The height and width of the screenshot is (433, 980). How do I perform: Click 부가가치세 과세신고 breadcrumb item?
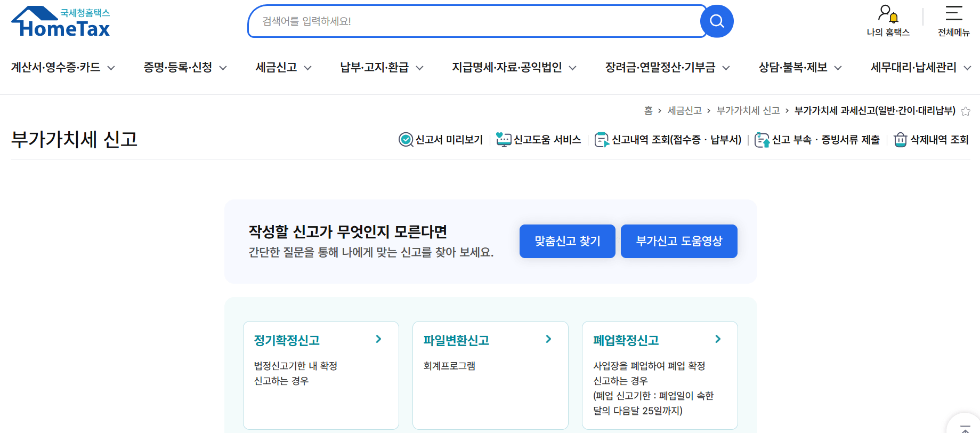click(x=874, y=110)
